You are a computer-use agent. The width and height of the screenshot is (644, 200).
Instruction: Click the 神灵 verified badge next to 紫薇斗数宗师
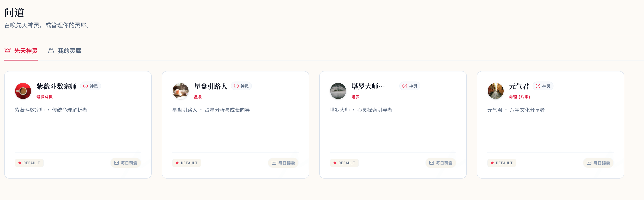pos(91,86)
